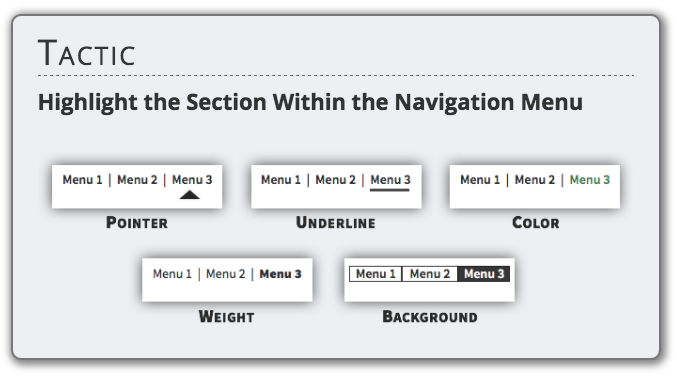The width and height of the screenshot is (677, 376).
Task: Select Menu 2 in the Pointer example
Action: pos(137,180)
